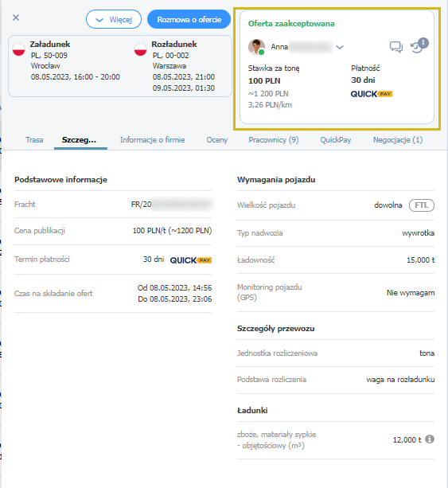Click QuickPay logo beside Termin płatności
The width and height of the screenshot is (448, 488).
191,260
